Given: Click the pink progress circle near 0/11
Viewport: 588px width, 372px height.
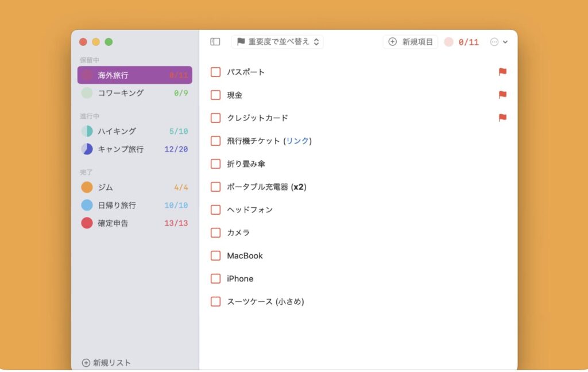Looking at the screenshot, I should click(x=448, y=42).
